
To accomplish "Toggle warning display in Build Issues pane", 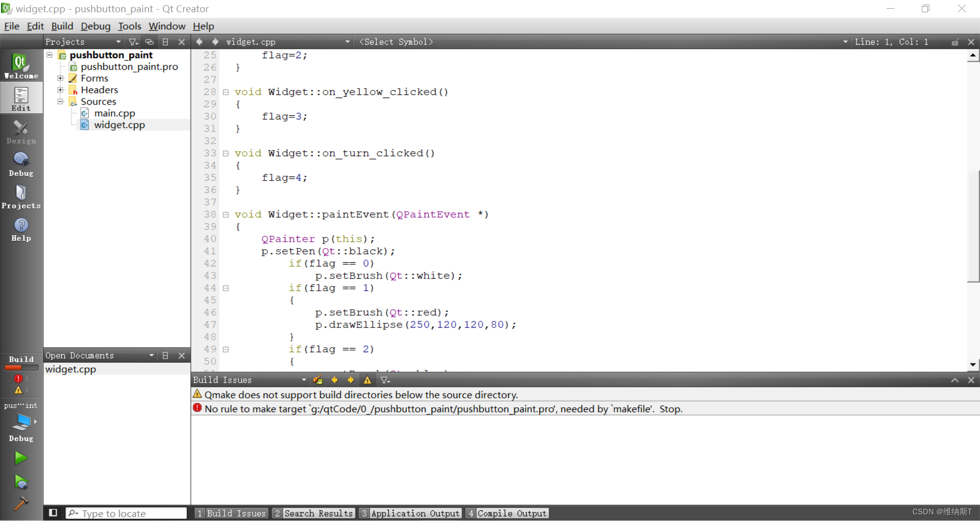I will (367, 380).
